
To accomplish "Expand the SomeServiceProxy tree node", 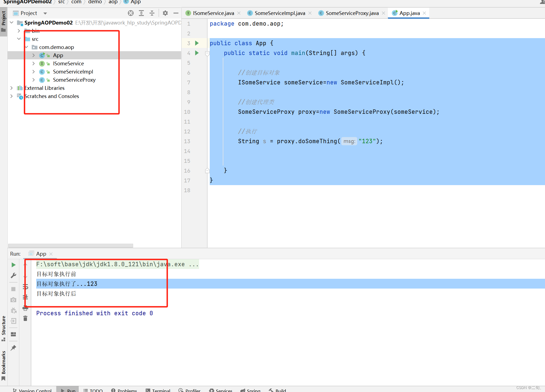I will (x=34, y=80).
